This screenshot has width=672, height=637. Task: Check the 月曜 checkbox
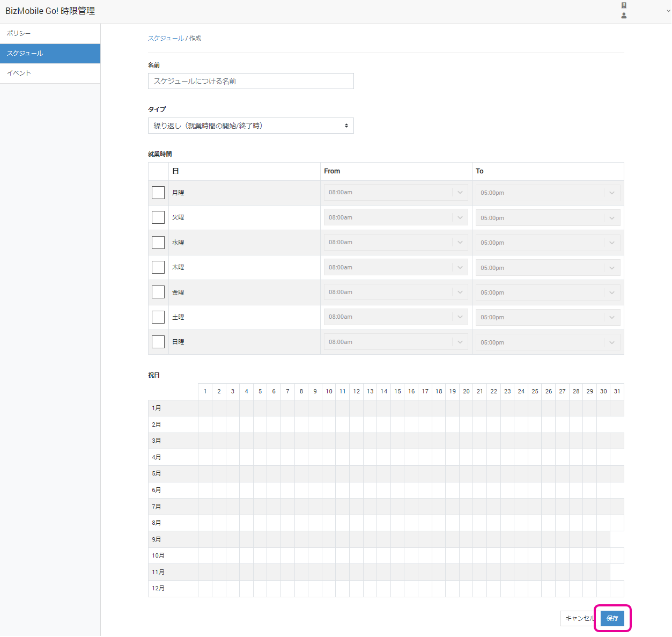[x=158, y=193]
